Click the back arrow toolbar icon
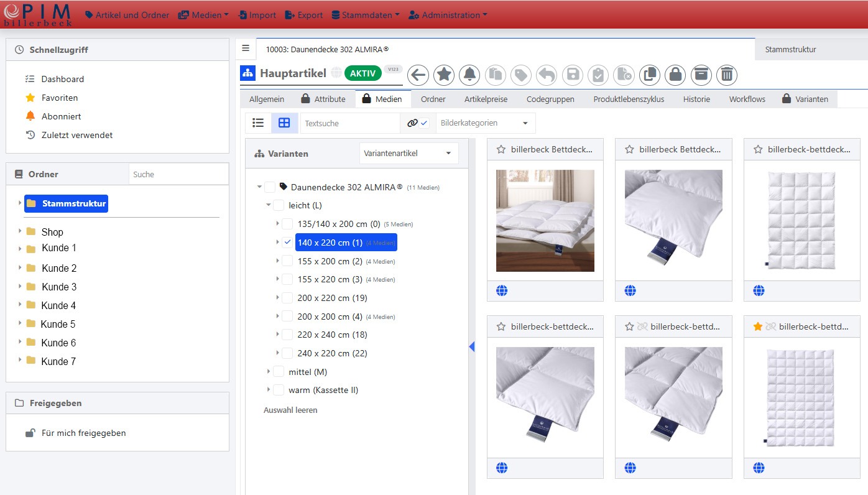The image size is (868, 495). 418,75
